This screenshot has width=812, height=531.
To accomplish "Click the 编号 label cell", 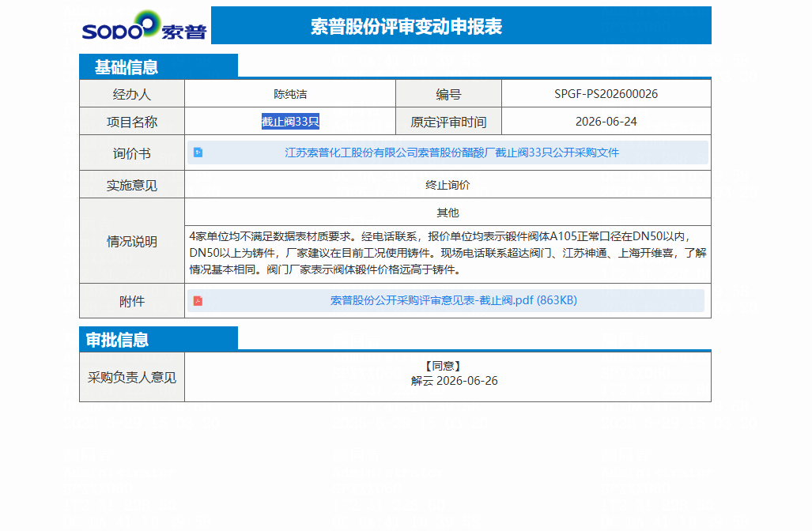I will coord(448,94).
